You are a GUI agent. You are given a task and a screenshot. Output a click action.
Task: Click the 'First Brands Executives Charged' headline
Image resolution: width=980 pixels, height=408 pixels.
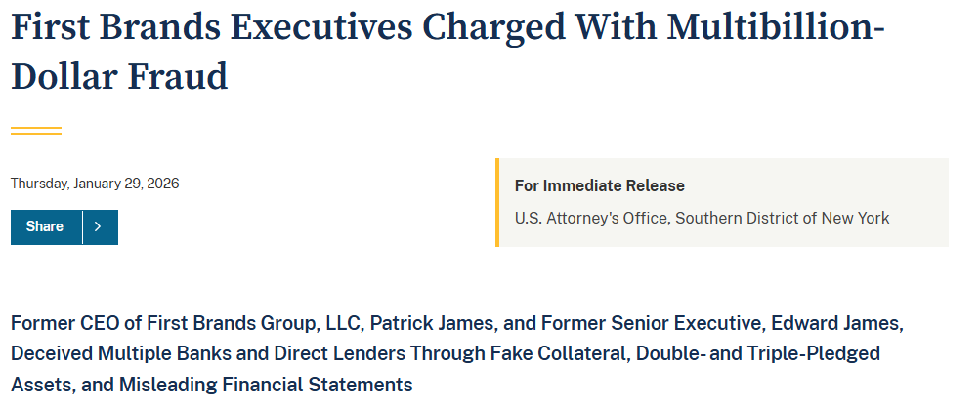point(244,26)
